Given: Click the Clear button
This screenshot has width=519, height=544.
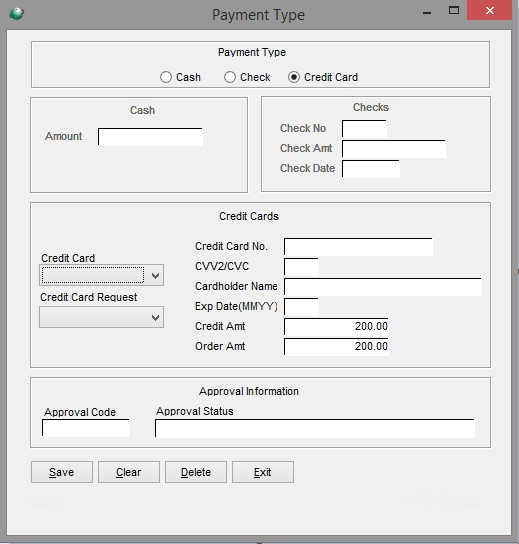Looking at the screenshot, I should pyautogui.click(x=129, y=472).
